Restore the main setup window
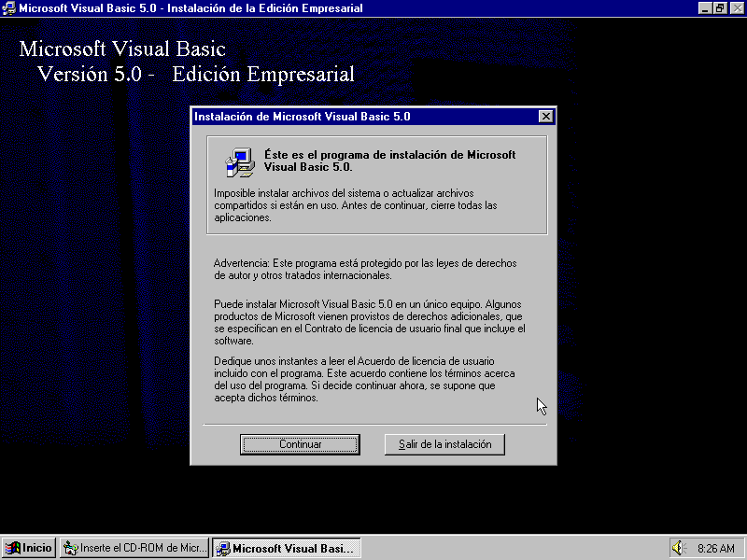The height and width of the screenshot is (560, 747). tap(720, 8)
